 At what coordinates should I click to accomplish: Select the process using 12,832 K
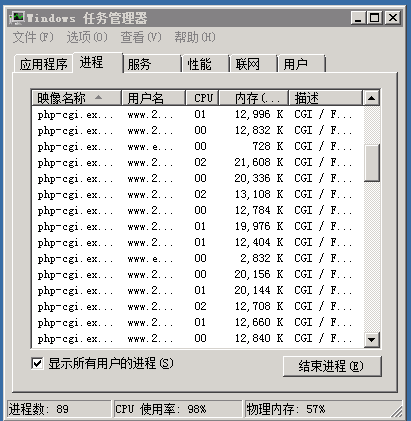[197, 130]
